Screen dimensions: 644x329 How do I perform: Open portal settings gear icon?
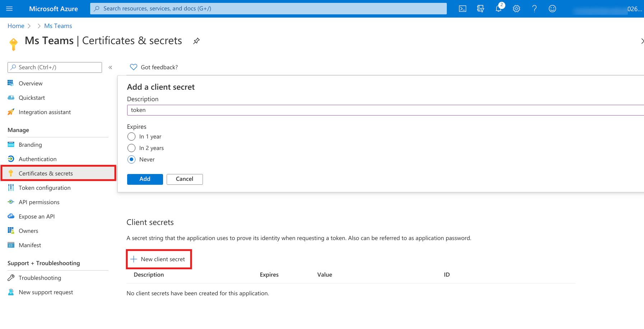[516, 9]
